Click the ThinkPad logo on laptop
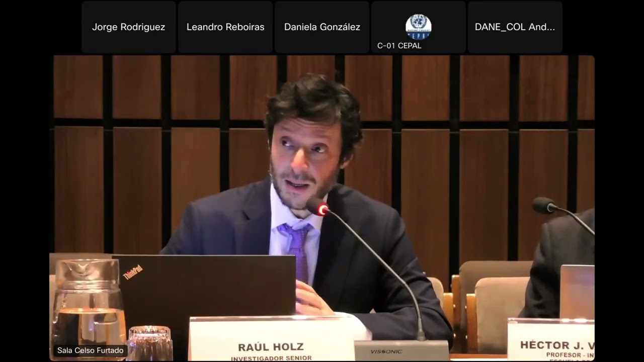Viewport: 644px width, 362px height. coord(133,272)
